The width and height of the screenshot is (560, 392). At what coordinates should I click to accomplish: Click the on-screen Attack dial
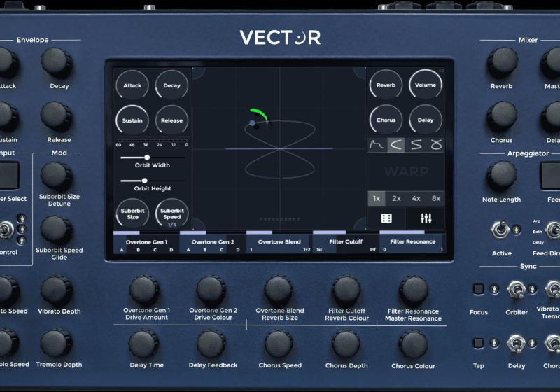pyautogui.click(x=132, y=85)
